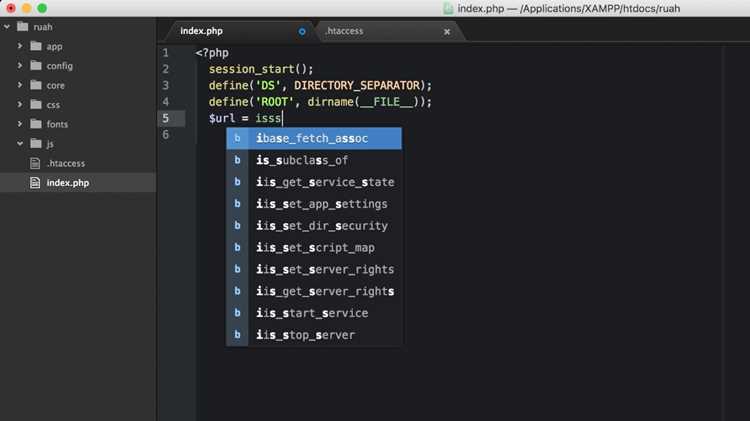Image resolution: width=750 pixels, height=421 pixels.
Task: Click the css folder icon
Action: [36, 104]
